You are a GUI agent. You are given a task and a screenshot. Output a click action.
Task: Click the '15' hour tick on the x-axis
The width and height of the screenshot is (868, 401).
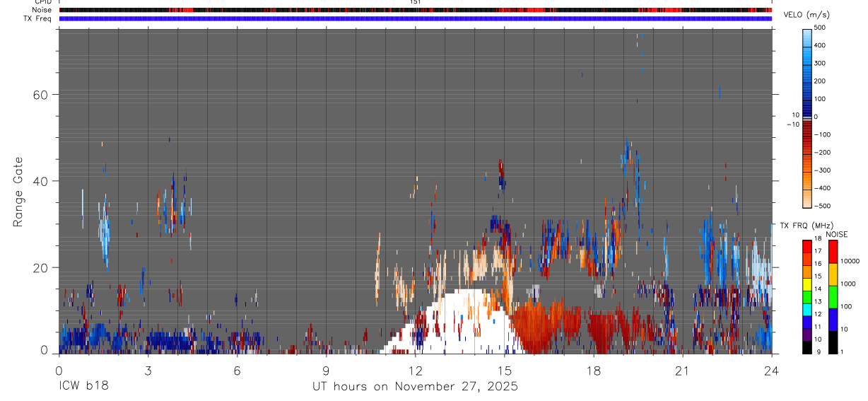505,370
